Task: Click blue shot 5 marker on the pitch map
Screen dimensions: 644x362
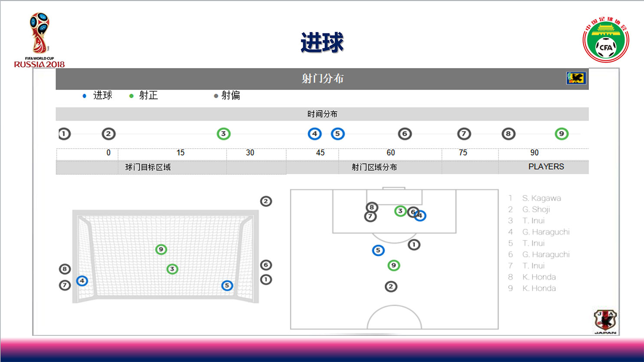Action: [378, 250]
